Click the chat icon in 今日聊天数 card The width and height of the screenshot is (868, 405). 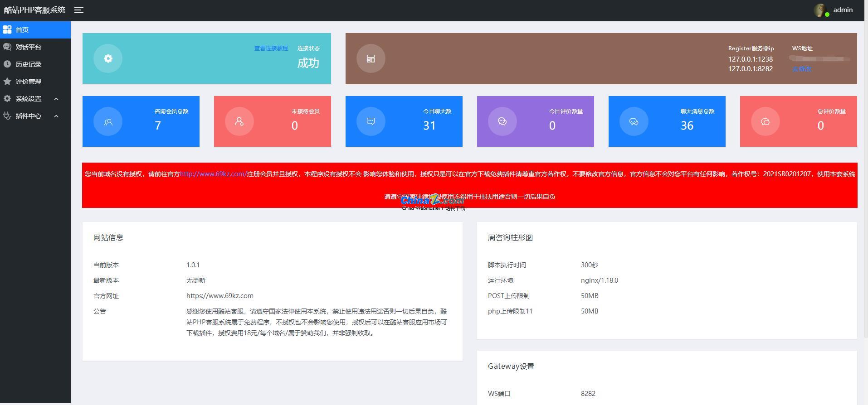371,121
